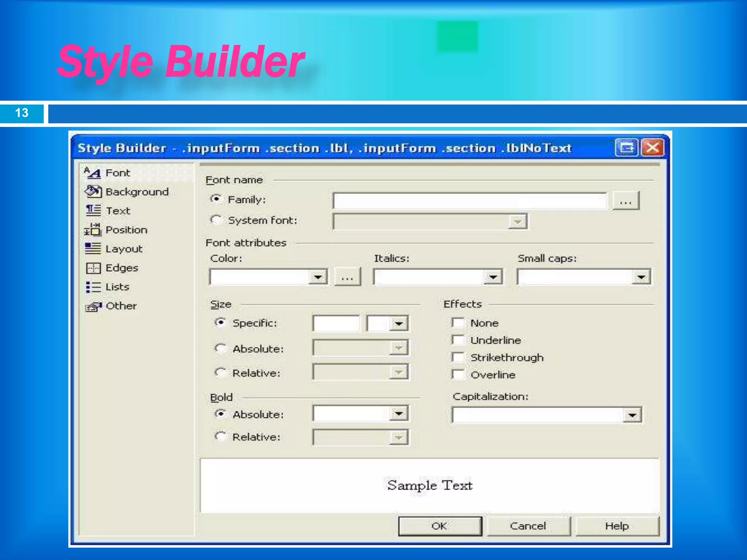Screen dimensions: 747x560
Task: Select the Bold Relative radio button
Action: click(x=220, y=436)
